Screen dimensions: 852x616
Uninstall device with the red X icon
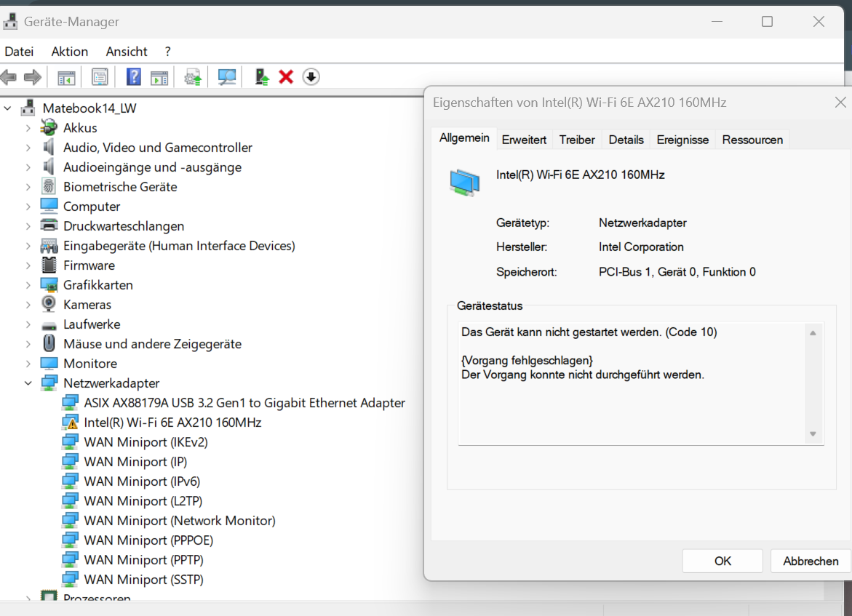[285, 76]
